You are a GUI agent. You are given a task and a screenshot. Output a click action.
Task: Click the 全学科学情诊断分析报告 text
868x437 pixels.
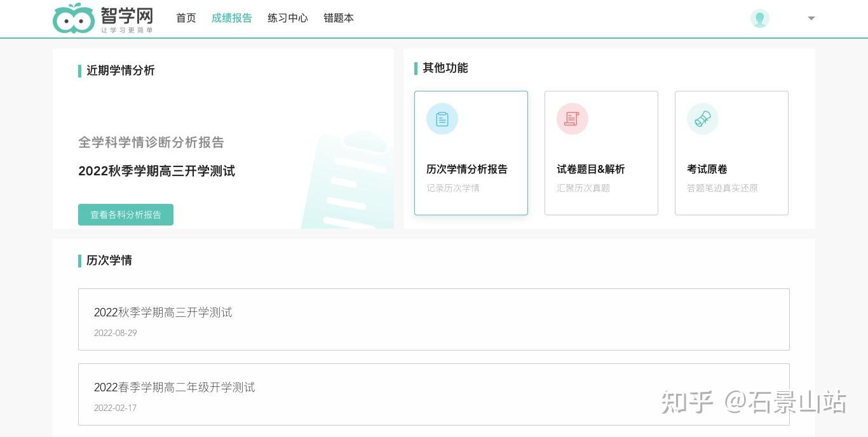click(151, 142)
